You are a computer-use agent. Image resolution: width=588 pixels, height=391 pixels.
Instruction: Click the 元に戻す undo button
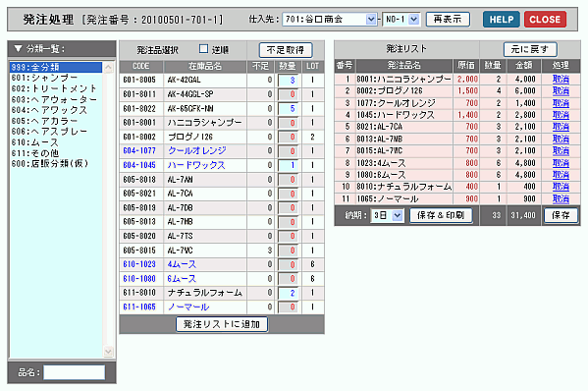click(x=530, y=49)
